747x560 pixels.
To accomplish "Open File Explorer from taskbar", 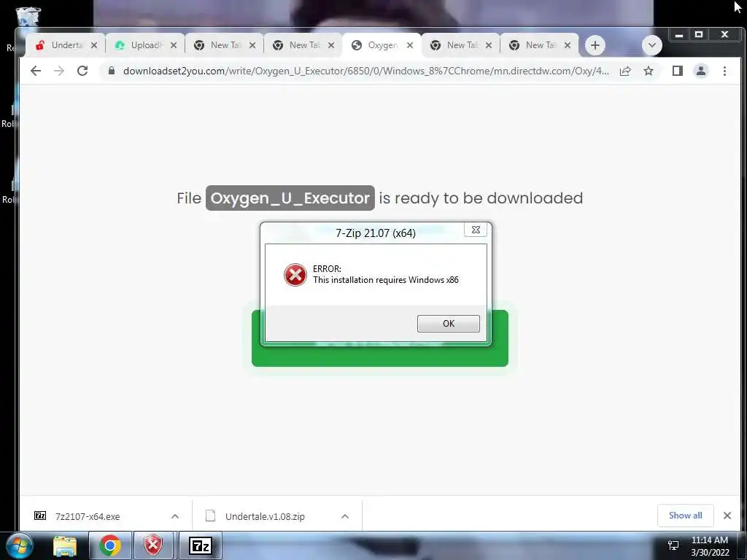I will coord(65,545).
